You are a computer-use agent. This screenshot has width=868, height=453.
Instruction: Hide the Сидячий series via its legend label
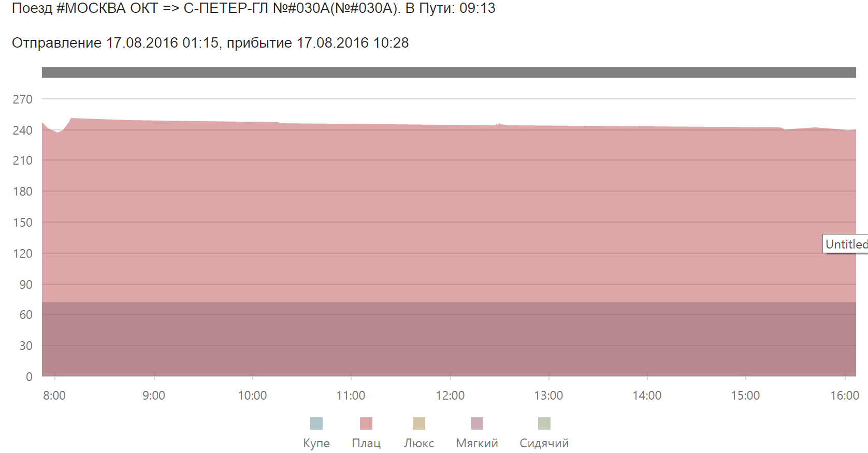coord(544,443)
